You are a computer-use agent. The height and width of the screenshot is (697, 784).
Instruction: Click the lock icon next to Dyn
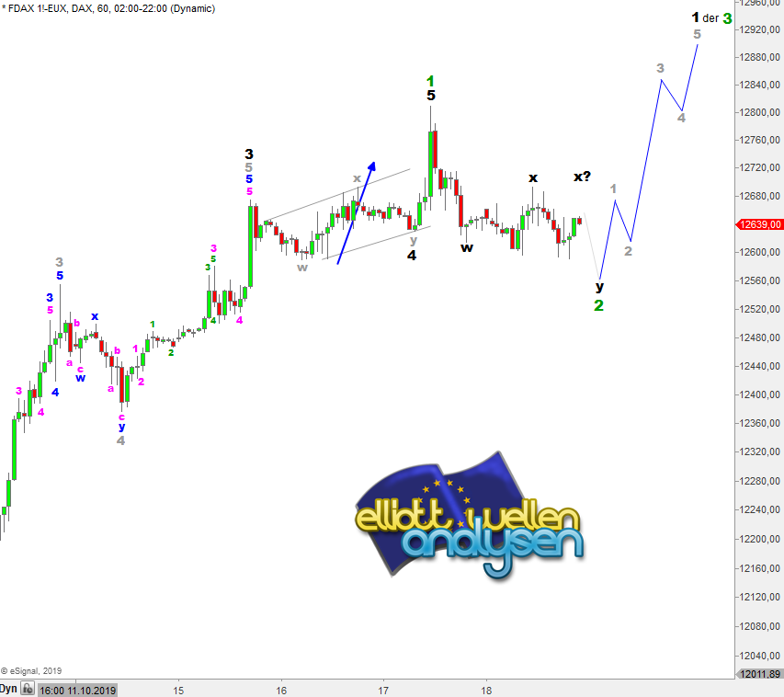coord(26,689)
